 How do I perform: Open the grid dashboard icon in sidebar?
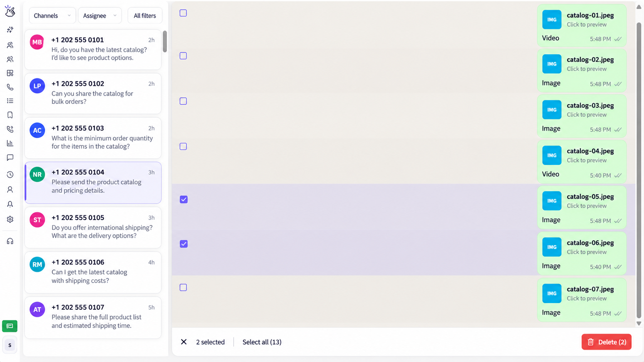pos(10,73)
